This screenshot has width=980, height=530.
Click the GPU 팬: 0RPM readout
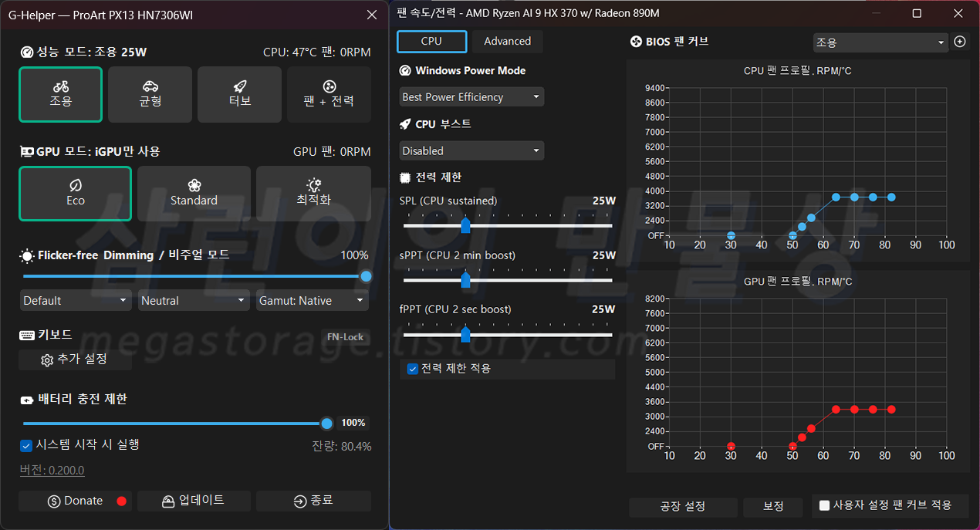(332, 152)
